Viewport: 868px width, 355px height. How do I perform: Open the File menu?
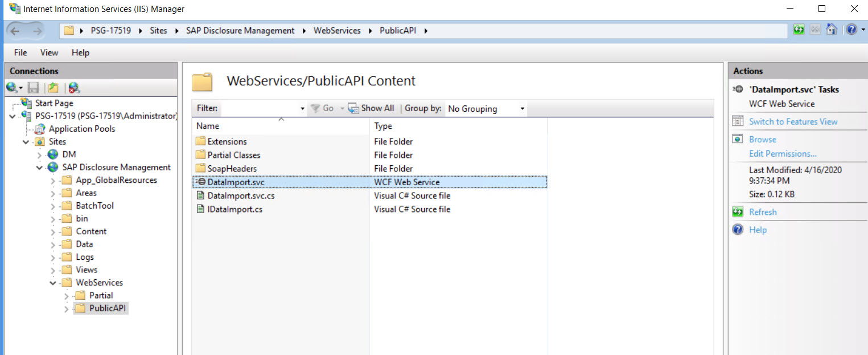[20, 52]
